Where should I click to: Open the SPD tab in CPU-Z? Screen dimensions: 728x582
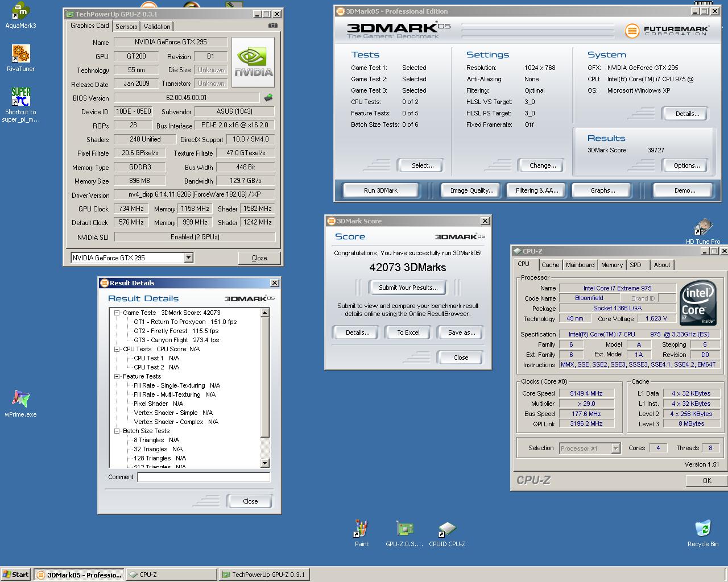[636, 265]
